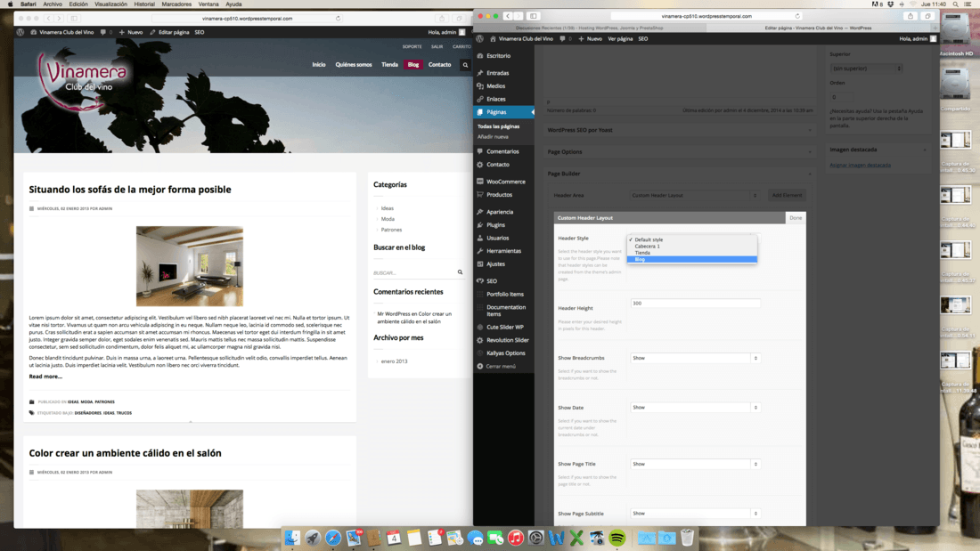Screen dimensions: 980x551
Task: Open Spotify from the Dock
Action: 617,538
